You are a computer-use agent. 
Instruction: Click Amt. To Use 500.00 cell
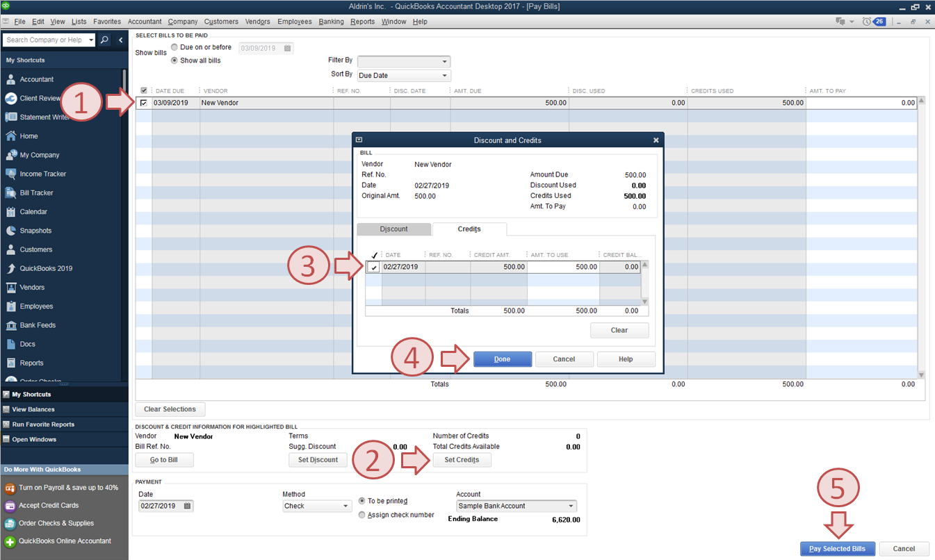[x=563, y=267]
